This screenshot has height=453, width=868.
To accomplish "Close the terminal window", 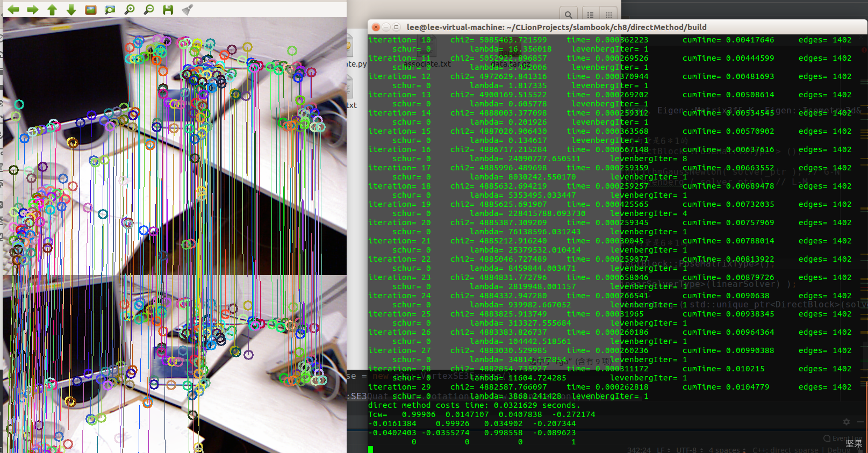I will pyautogui.click(x=376, y=27).
